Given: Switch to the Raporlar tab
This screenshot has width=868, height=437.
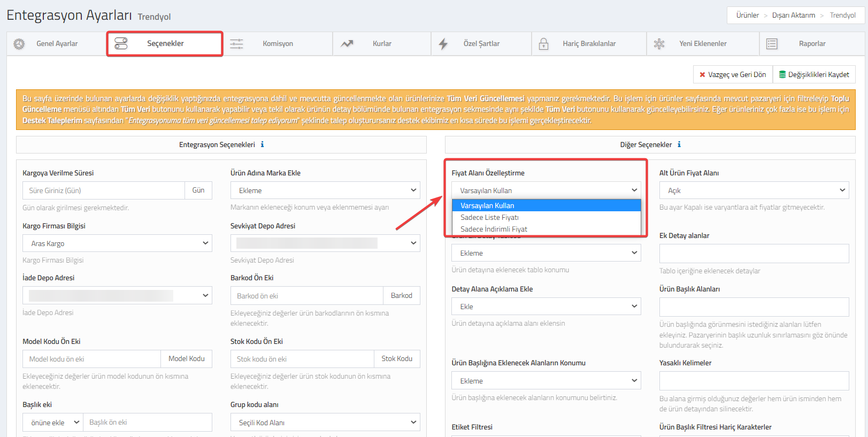Looking at the screenshot, I should pyautogui.click(x=812, y=44).
